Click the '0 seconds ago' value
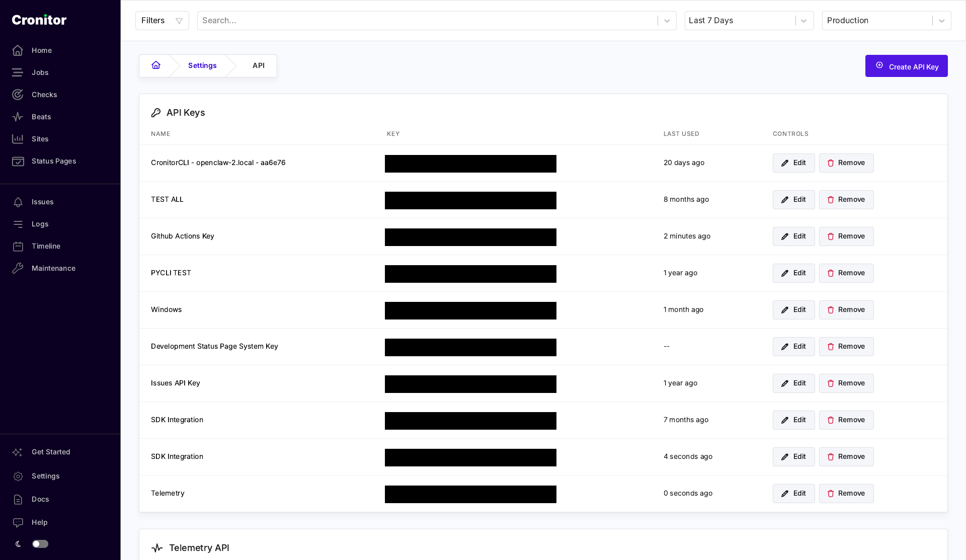The image size is (966, 560). click(688, 493)
